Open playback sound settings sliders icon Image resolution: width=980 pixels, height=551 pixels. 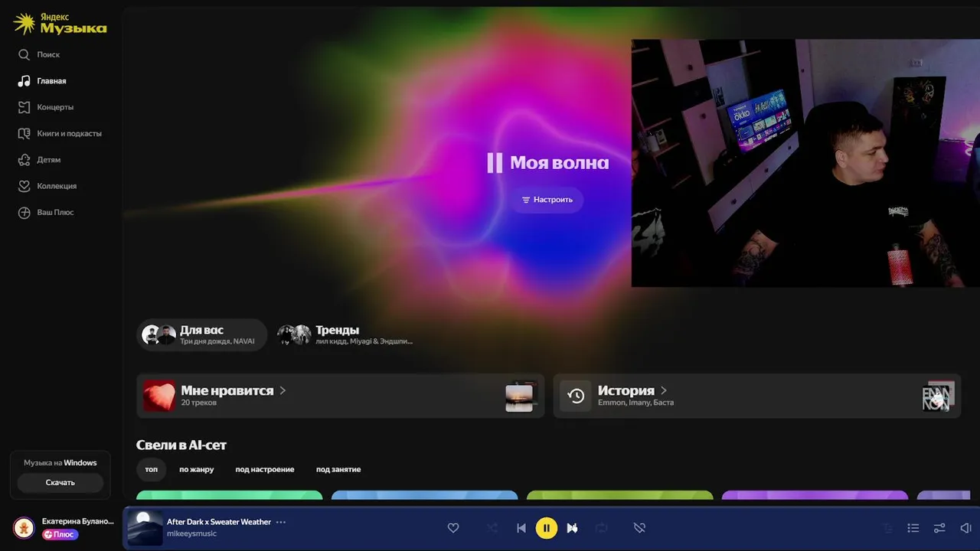(x=939, y=528)
